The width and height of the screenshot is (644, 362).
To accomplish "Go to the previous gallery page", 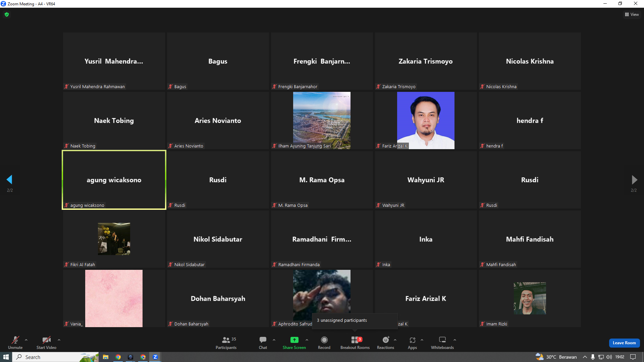I will pyautogui.click(x=9, y=180).
